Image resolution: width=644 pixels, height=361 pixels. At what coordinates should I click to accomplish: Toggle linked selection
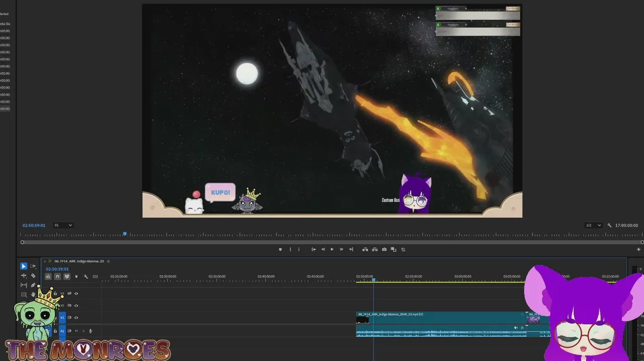pyautogui.click(x=67, y=276)
